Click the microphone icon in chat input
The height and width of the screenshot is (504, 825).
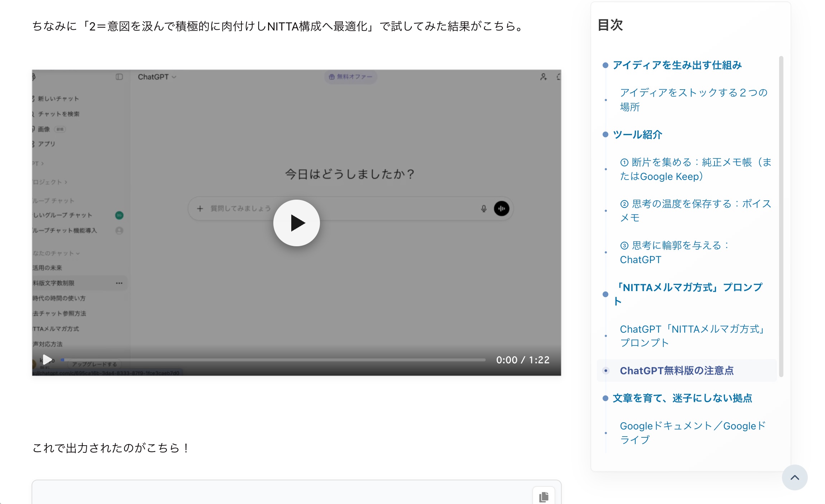(x=484, y=208)
